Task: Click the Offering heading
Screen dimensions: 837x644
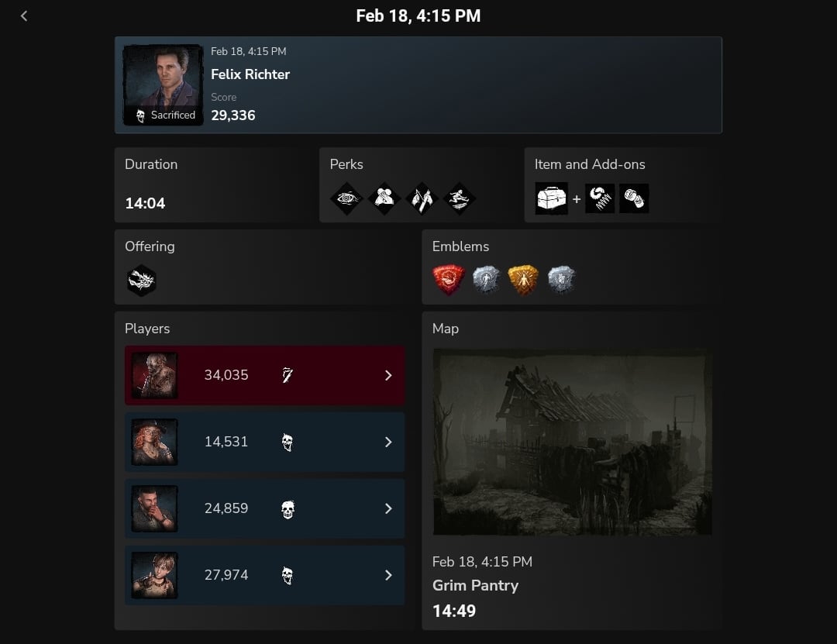Action: pyautogui.click(x=150, y=246)
